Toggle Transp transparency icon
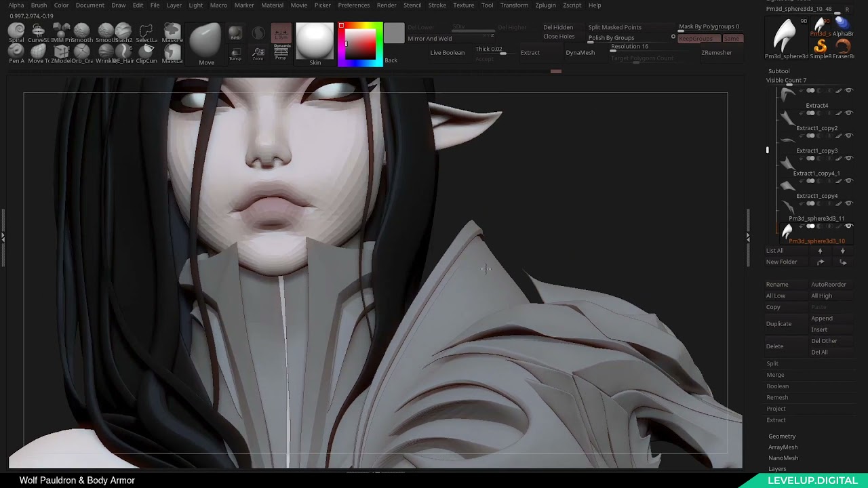 point(235,54)
